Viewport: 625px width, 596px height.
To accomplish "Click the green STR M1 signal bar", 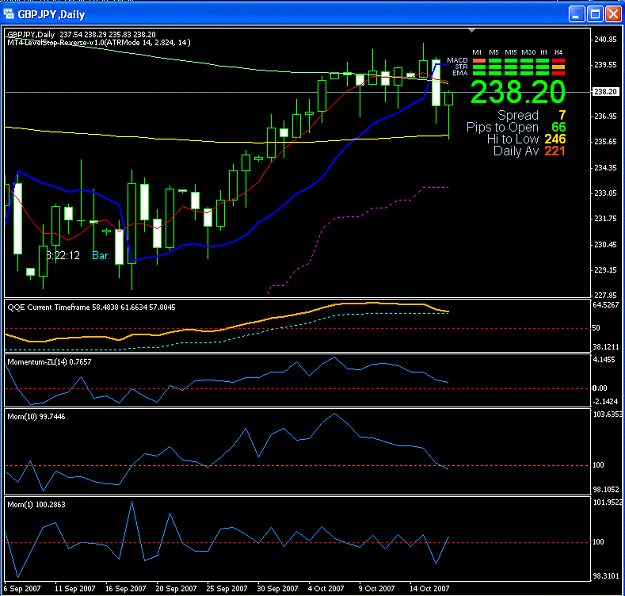I will point(479,67).
